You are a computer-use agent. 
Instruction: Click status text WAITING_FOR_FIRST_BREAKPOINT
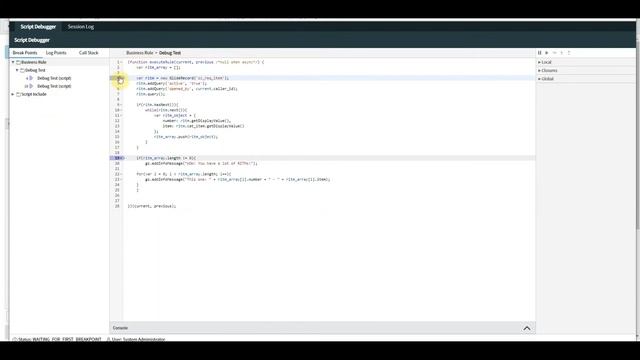tap(67, 339)
